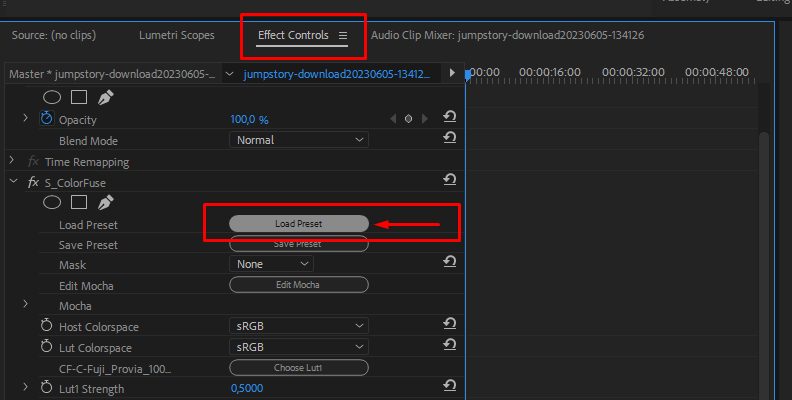Select Master jumpstory-download clip tab
Image resolution: width=792 pixels, height=400 pixels.
pos(112,74)
